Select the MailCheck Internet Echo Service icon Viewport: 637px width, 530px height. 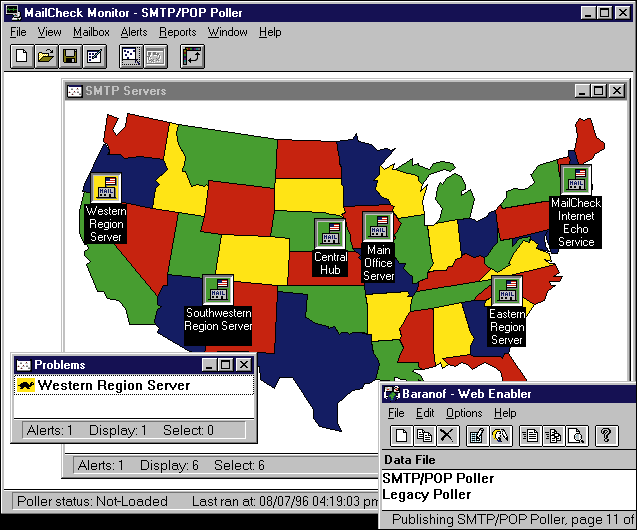click(576, 180)
